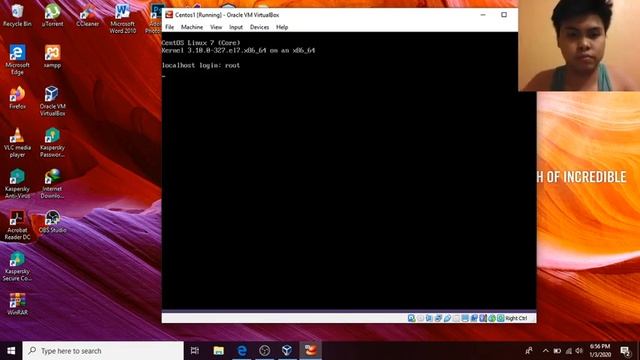Open the People icon in system tray
The width and height of the screenshot is (640, 360).
(529, 351)
